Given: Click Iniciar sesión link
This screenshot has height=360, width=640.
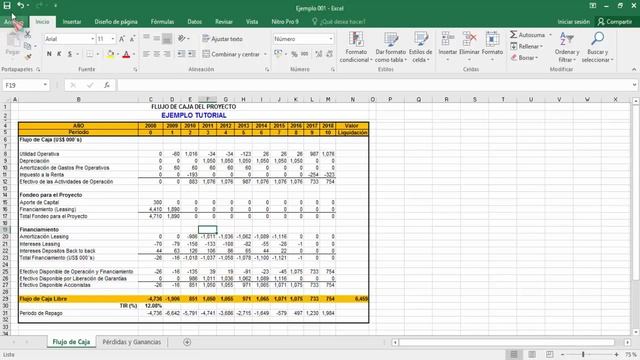Looking at the screenshot, I should pyautogui.click(x=573, y=22).
